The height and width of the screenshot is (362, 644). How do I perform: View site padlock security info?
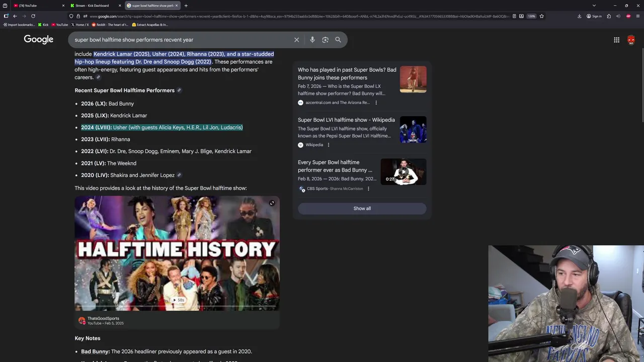point(77,16)
